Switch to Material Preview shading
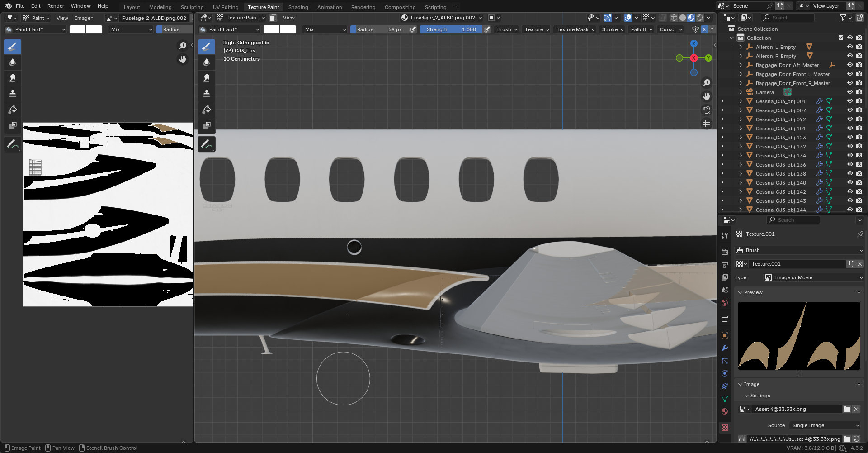This screenshot has width=868, height=453. (691, 18)
